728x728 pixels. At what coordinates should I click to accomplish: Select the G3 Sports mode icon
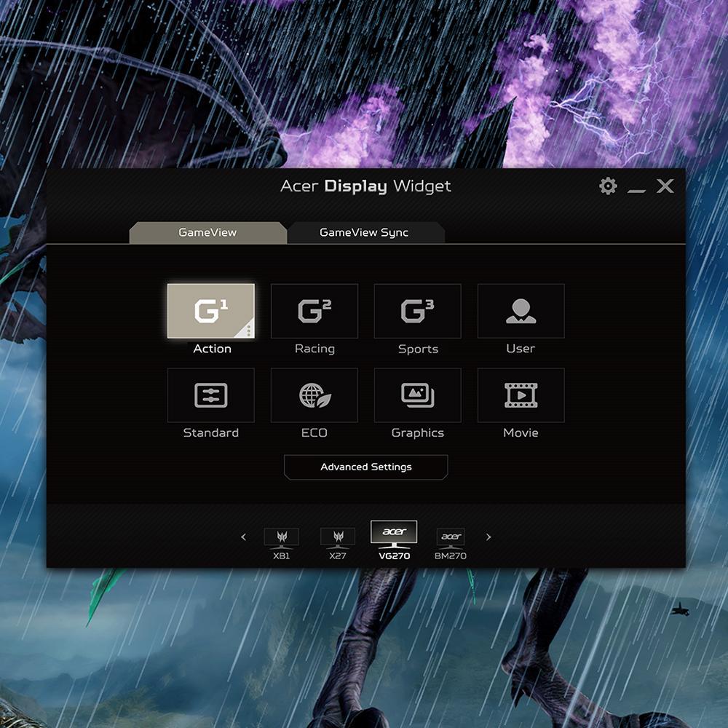418,311
